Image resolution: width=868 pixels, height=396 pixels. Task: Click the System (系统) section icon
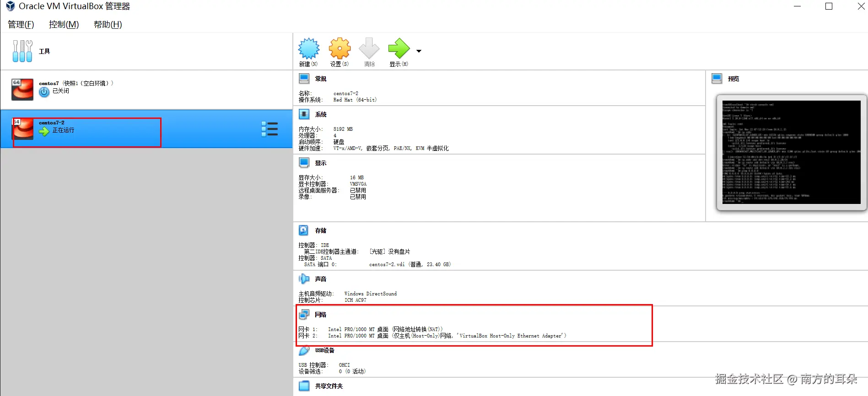[304, 114]
